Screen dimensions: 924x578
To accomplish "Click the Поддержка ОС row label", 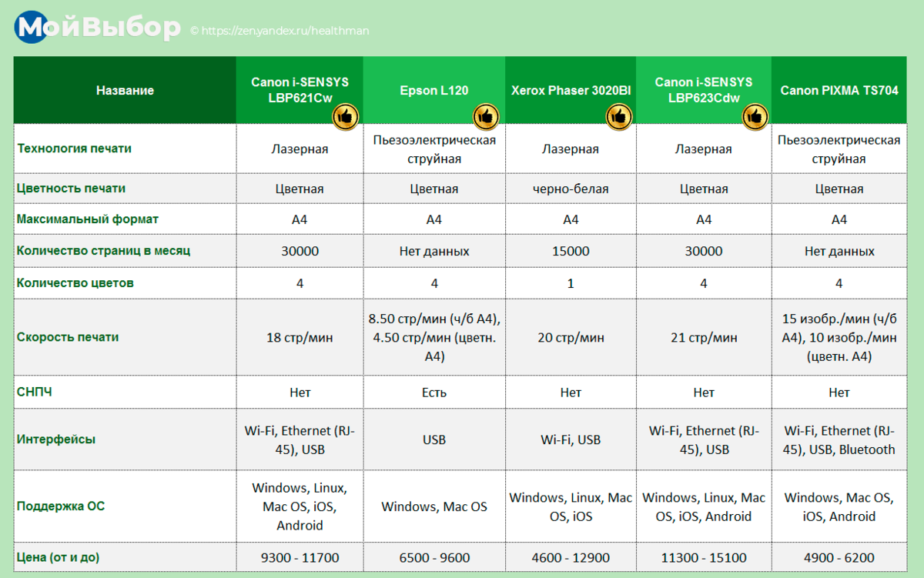I will 61,506.
